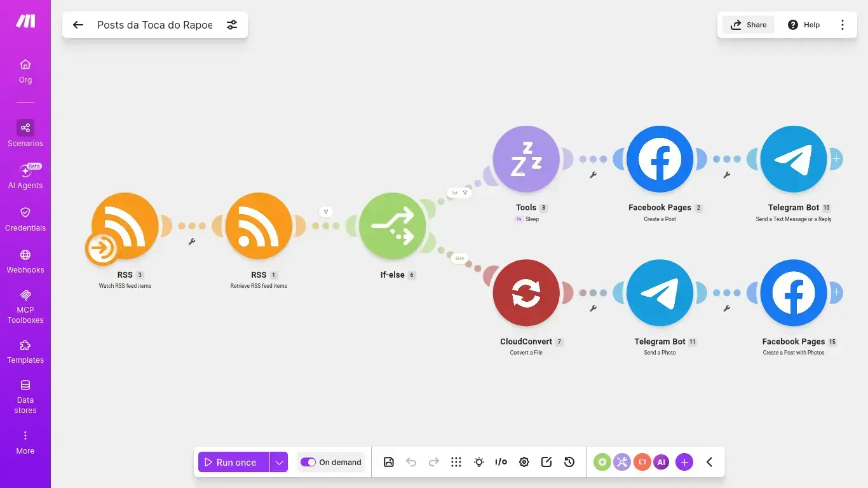Go back using the left arrow
Viewport: 868px width, 488px height.
point(78,25)
